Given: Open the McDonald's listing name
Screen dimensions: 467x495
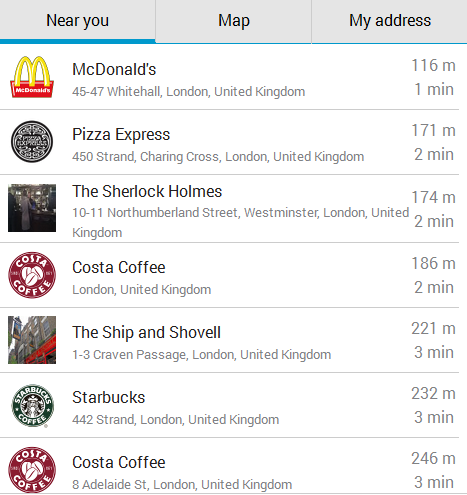Looking at the screenshot, I should coord(114,70).
